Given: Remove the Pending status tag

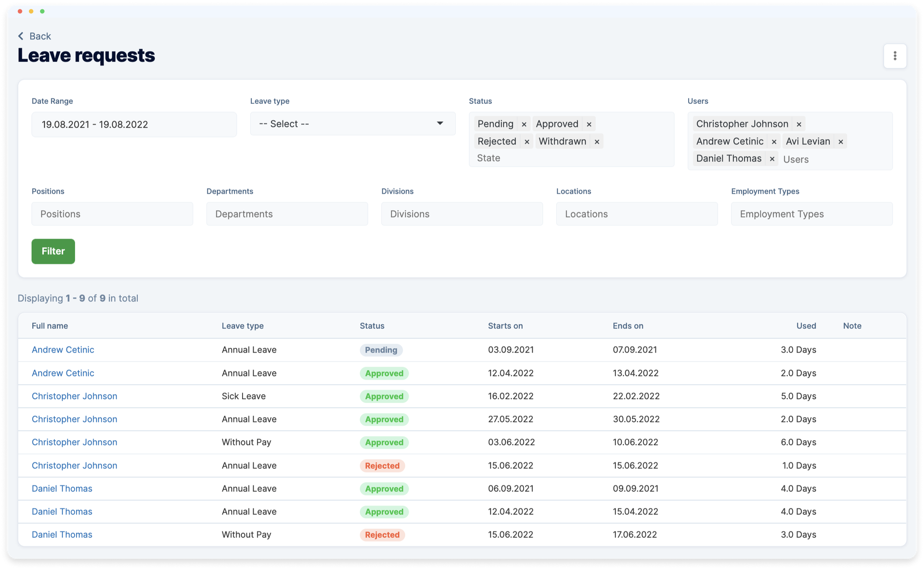Looking at the screenshot, I should [x=524, y=124].
